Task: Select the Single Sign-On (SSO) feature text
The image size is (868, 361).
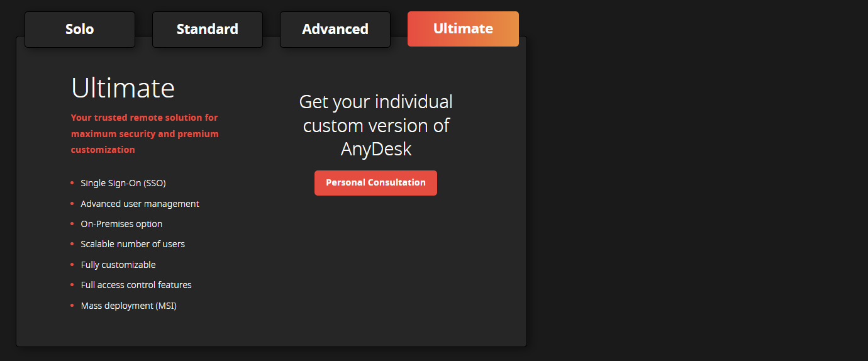Action: [x=123, y=183]
